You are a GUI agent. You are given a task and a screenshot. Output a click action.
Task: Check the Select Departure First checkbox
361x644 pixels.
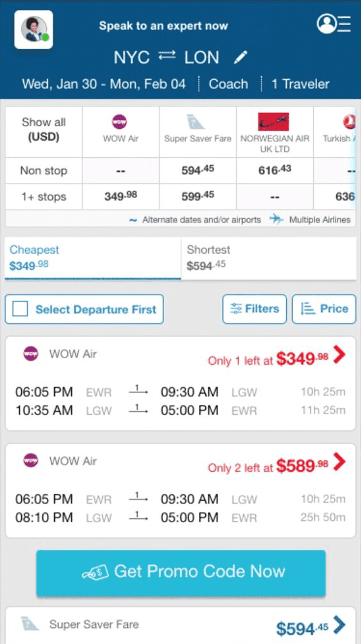click(20, 309)
